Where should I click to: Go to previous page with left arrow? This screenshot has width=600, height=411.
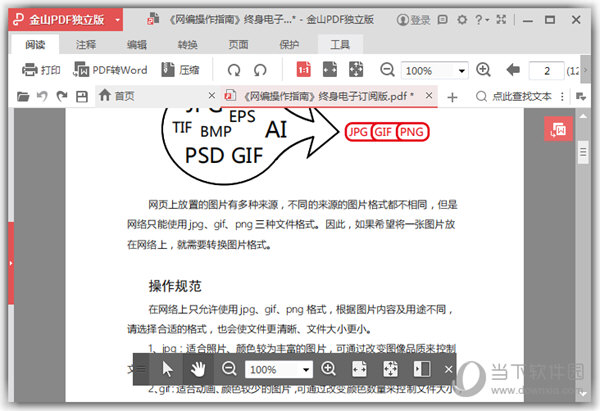pyautogui.click(x=513, y=70)
